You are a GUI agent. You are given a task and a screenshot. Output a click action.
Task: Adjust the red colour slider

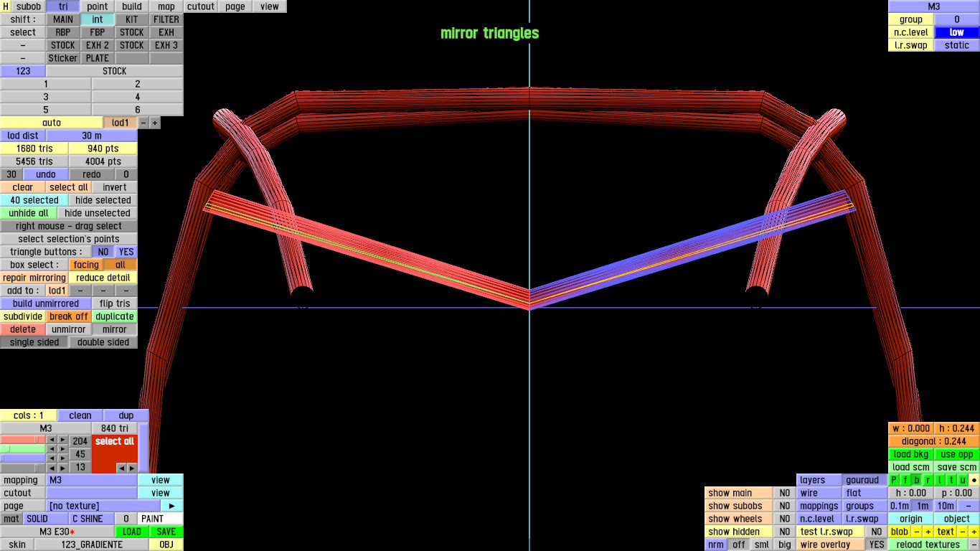(23, 440)
